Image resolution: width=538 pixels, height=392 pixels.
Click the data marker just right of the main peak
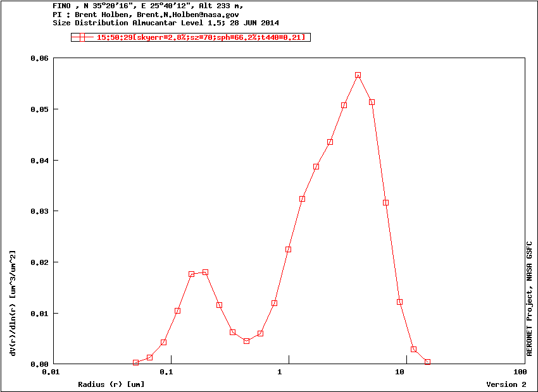(372, 102)
